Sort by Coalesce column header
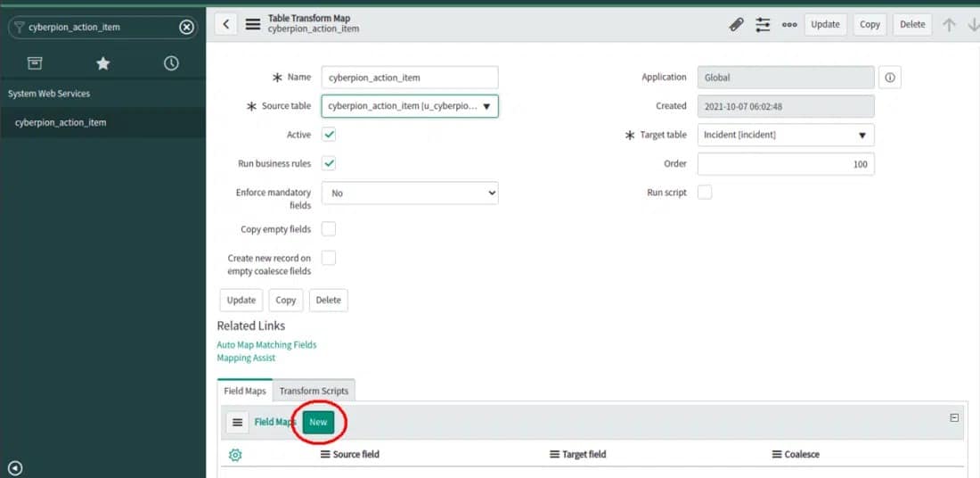This screenshot has width=980, height=478. coord(802,454)
